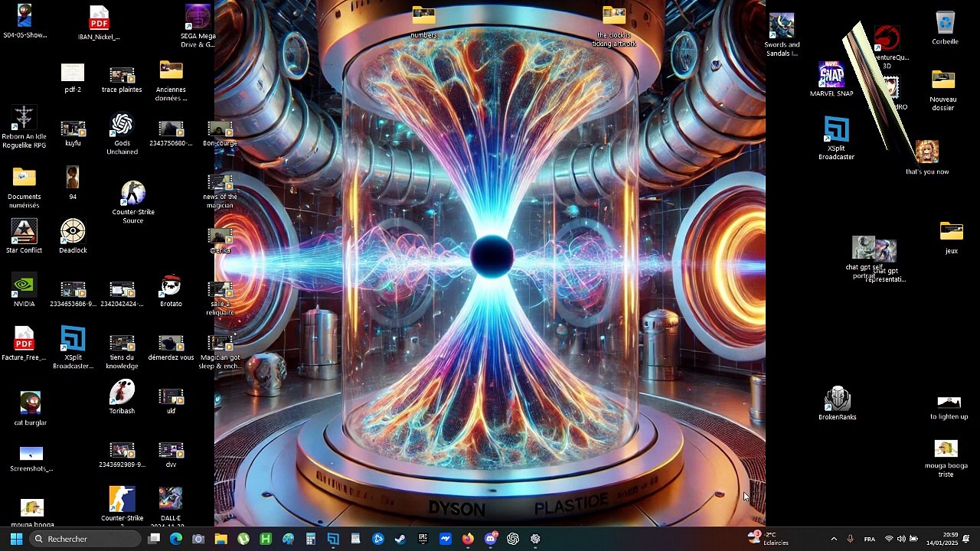This screenshot has height=551, width=980.
Task: Select the 'cat burglar' image
Action: pyautogui.click(x=30, y=409)
